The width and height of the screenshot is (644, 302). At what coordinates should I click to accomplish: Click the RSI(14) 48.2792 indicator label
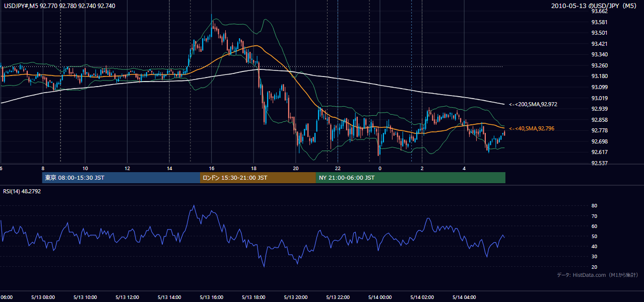coord(22,191)
